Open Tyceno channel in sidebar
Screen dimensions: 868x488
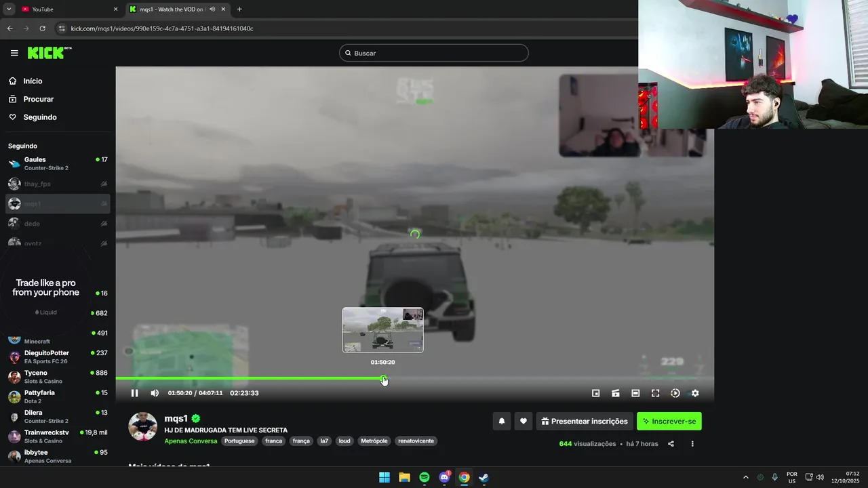[x=58, y=377]
